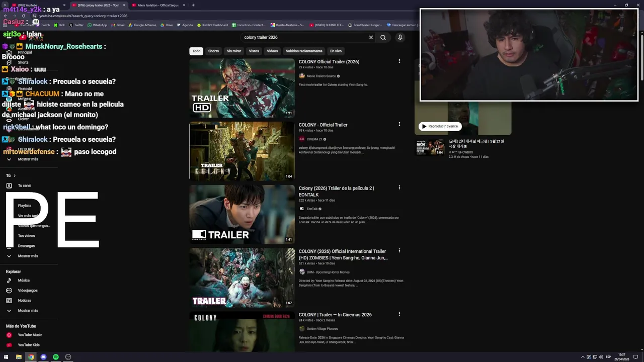Select the Videos filter chip
The width and height of the screenshot is (644, 362).
tap(272, 51)
